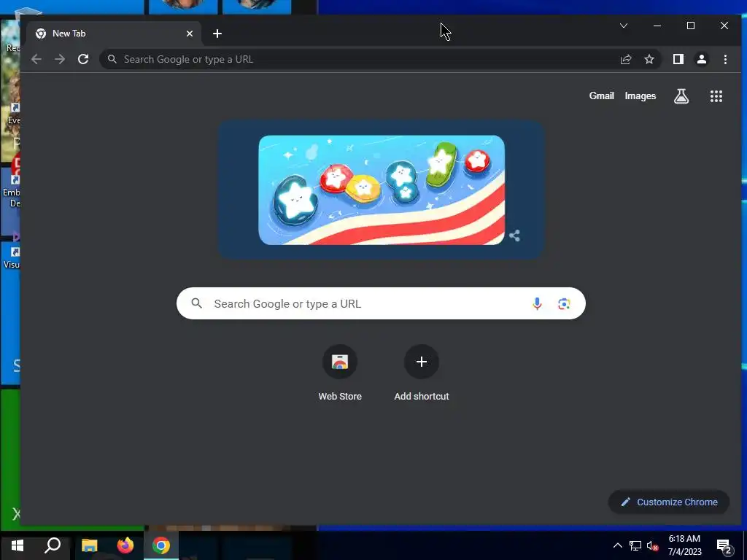The image size is (747, 560).
Task: Click the magnifier icon in the search box
Action: point(197,303)
